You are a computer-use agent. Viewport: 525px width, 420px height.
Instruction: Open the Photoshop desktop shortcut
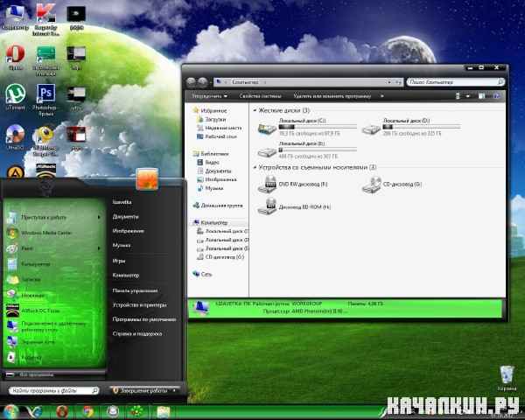pyautogui.click(x=45, y=100)
